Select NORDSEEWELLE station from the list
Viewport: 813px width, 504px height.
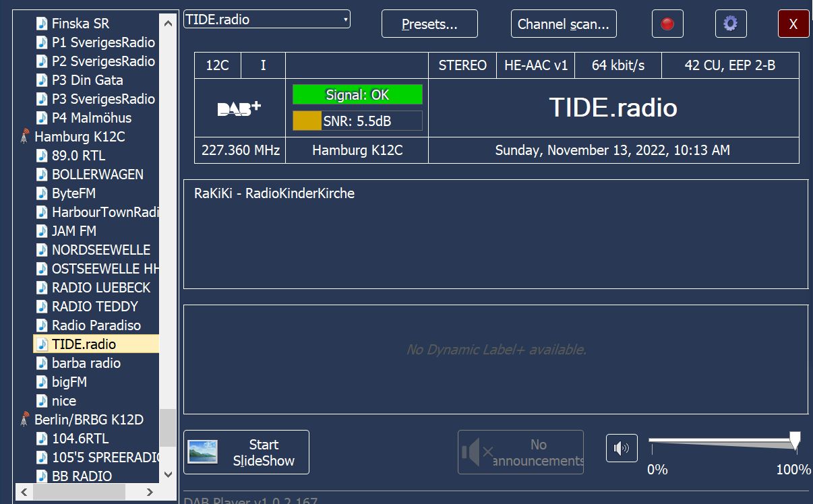(x=101, y=250)
